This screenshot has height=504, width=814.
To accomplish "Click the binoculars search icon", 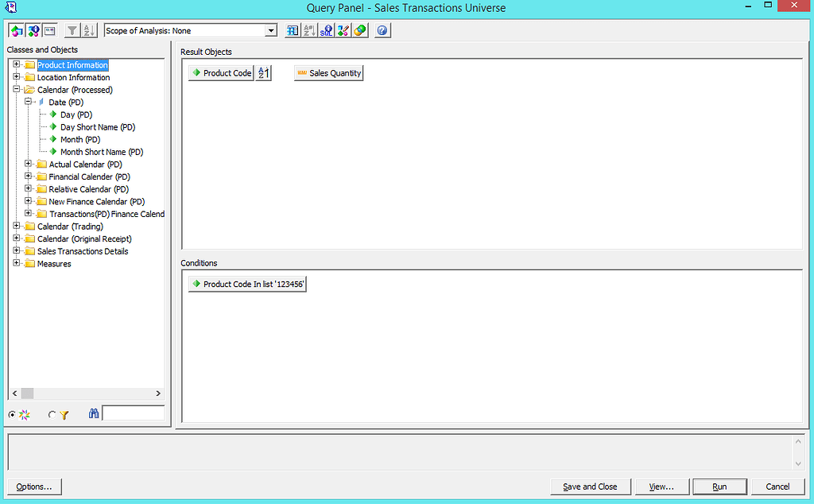I will [x=93, y=413].
